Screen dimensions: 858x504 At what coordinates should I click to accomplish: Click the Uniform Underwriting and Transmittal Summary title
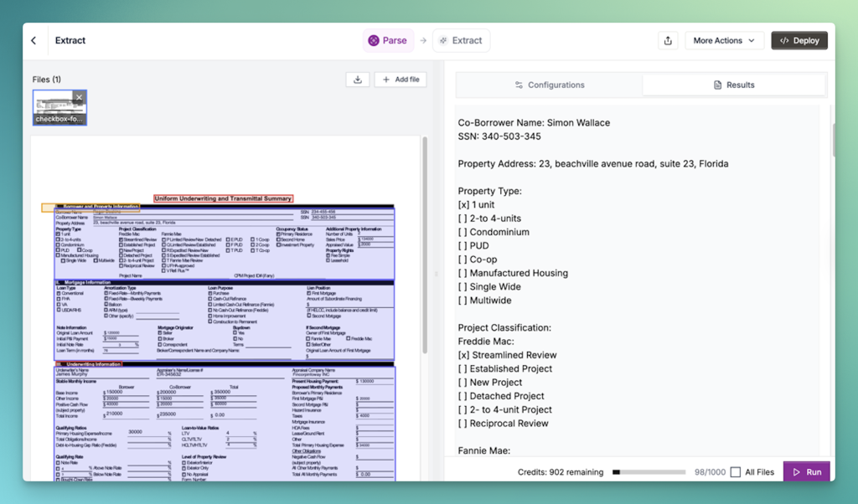click(223, 198)
